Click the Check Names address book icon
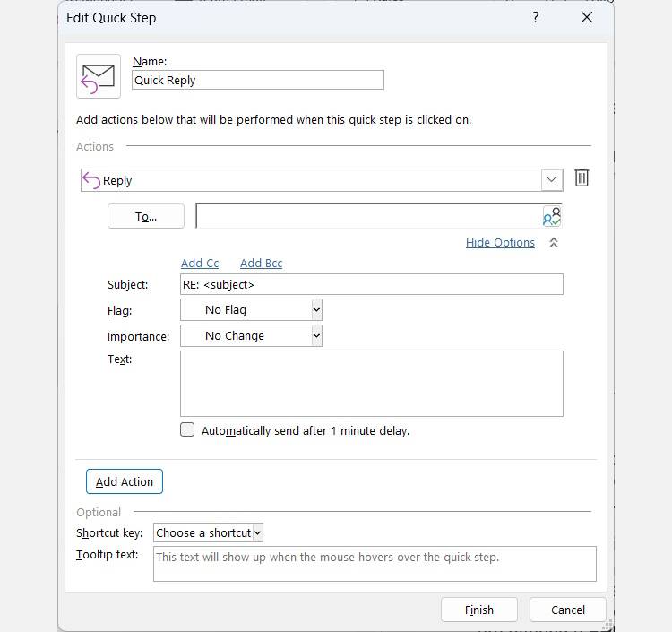Viewport: 672px width, 632px height. click(551, 216)
